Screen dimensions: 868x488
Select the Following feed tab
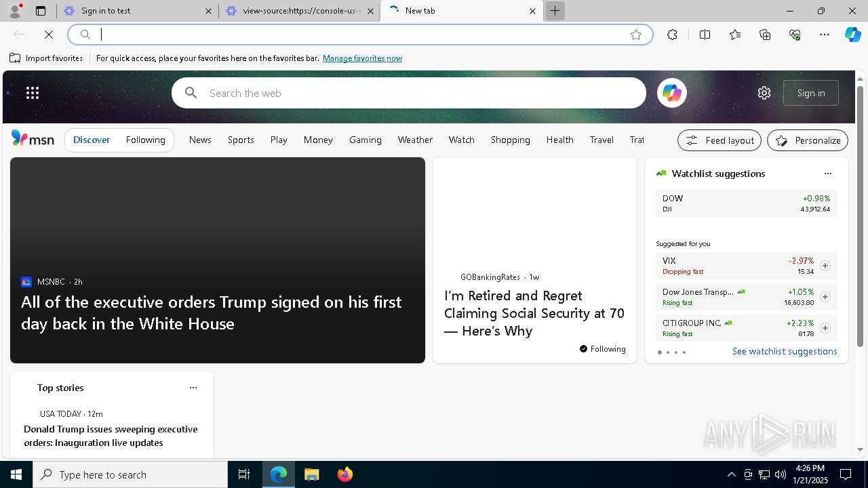[145, 140]
